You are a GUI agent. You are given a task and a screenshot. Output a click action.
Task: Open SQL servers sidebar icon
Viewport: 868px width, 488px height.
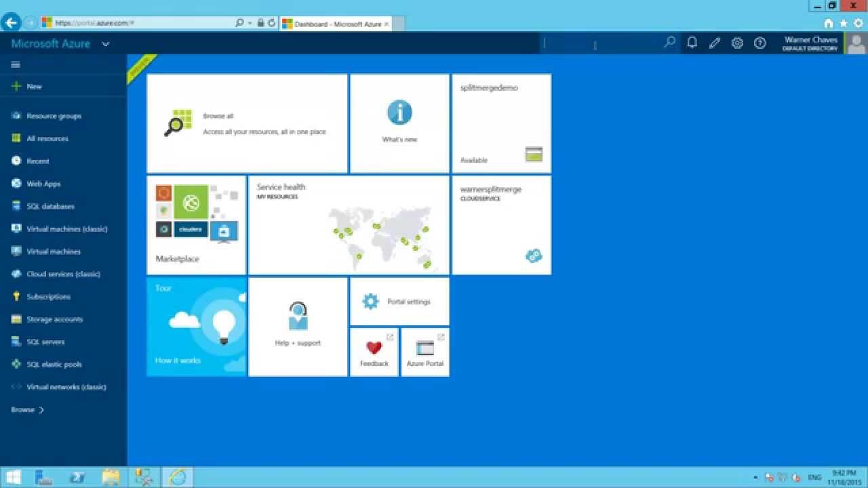(x=16, y=342)
